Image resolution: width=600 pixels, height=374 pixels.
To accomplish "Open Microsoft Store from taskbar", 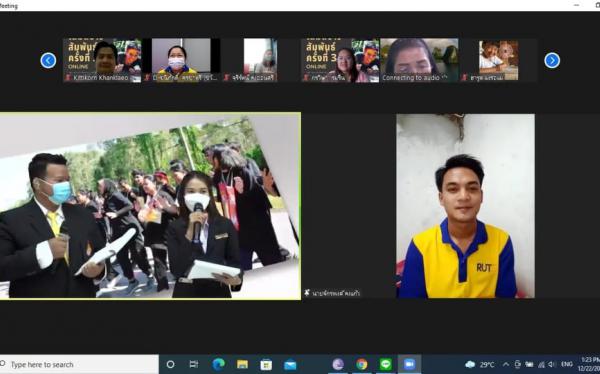I will pos(266,364).
